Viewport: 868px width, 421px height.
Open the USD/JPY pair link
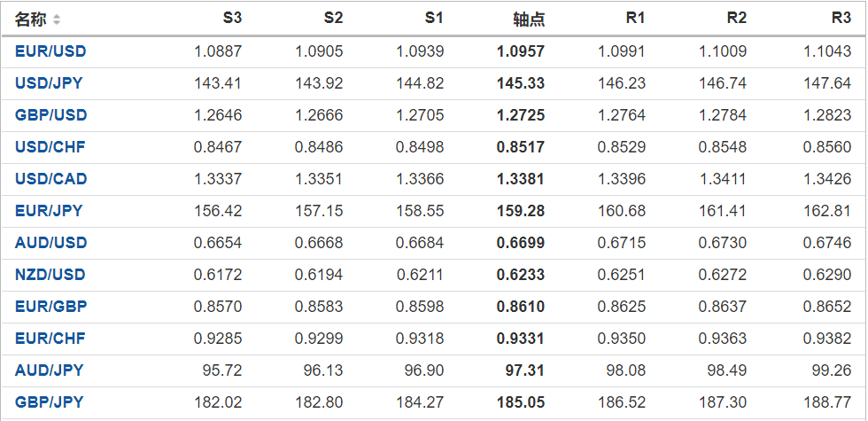click(50, 83)
